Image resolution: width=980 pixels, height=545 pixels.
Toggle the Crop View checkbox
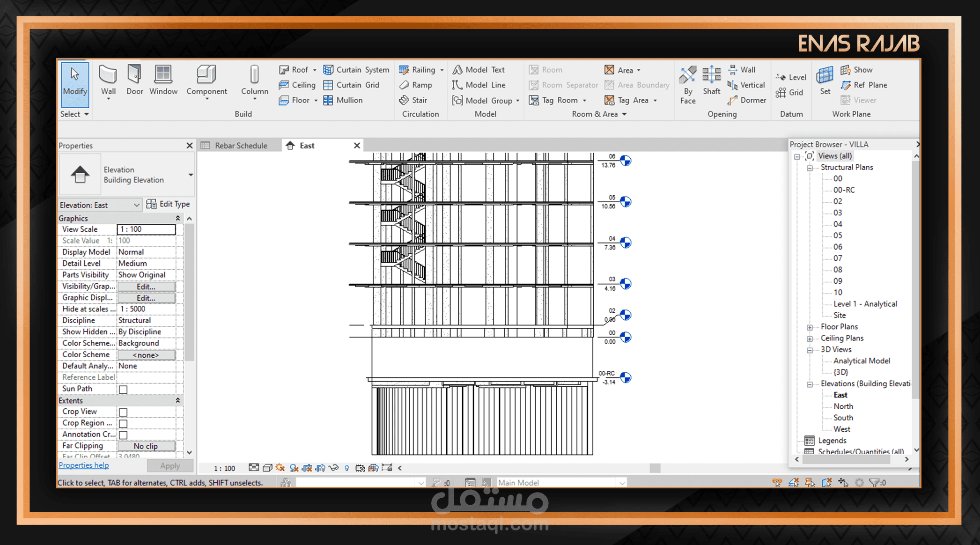(123, 412)
